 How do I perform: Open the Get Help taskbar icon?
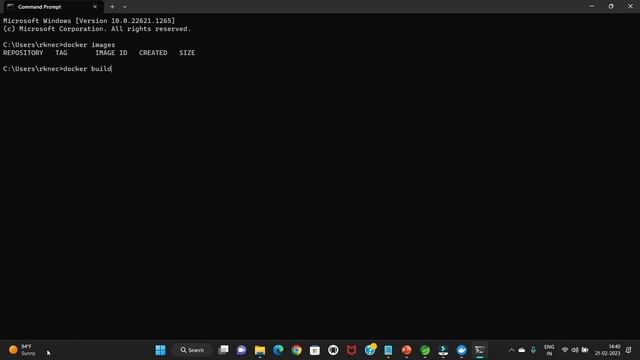point(370,349)
